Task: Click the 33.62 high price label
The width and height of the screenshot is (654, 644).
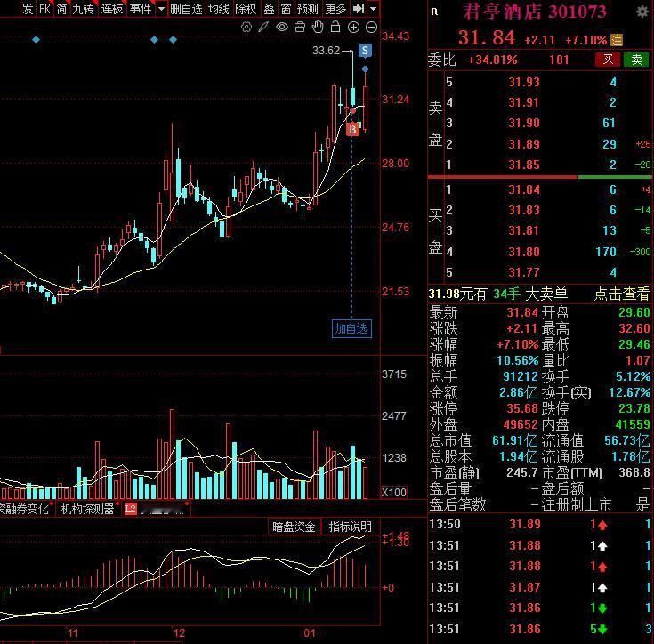Action: [327, 51]
